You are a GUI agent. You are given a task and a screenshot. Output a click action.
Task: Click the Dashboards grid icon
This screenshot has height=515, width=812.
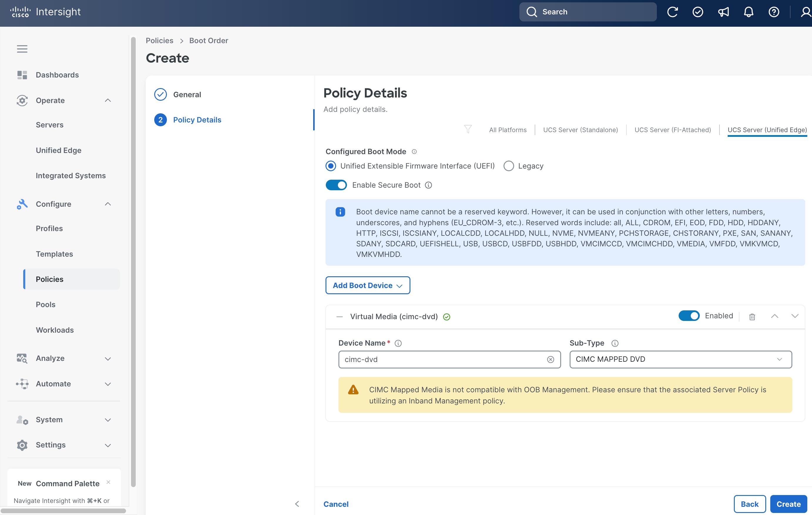pos(22,75)
